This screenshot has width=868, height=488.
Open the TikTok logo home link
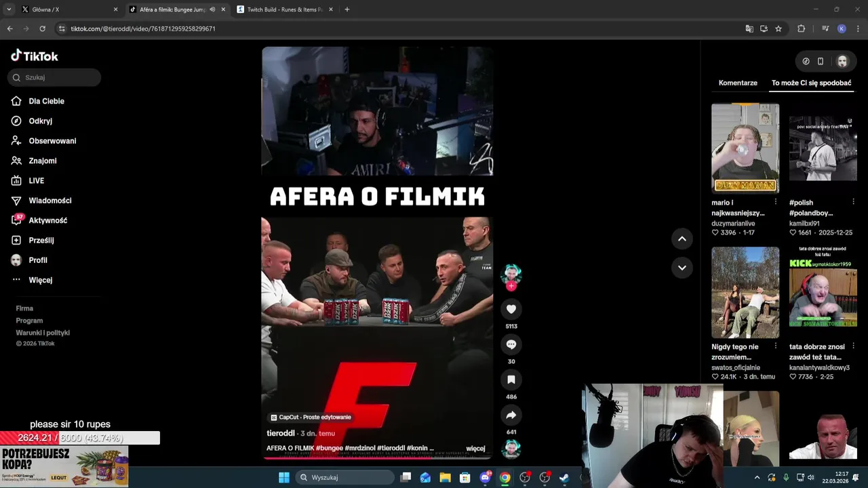35,56
